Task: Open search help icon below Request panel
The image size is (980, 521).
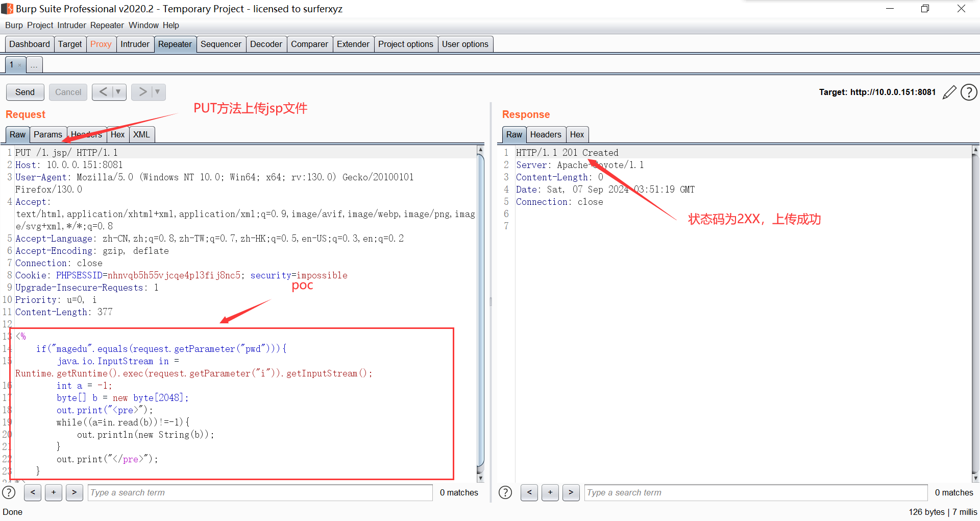Action: click(x=9, y=492)
